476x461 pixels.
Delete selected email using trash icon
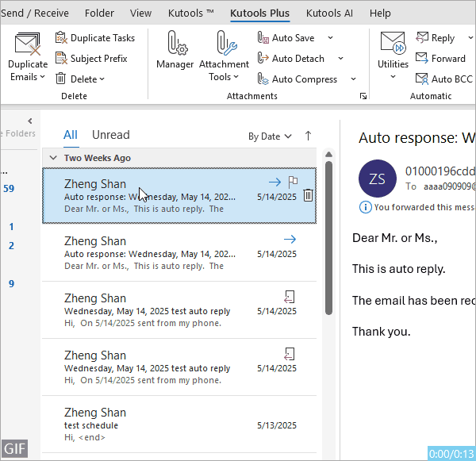point(308,196)
